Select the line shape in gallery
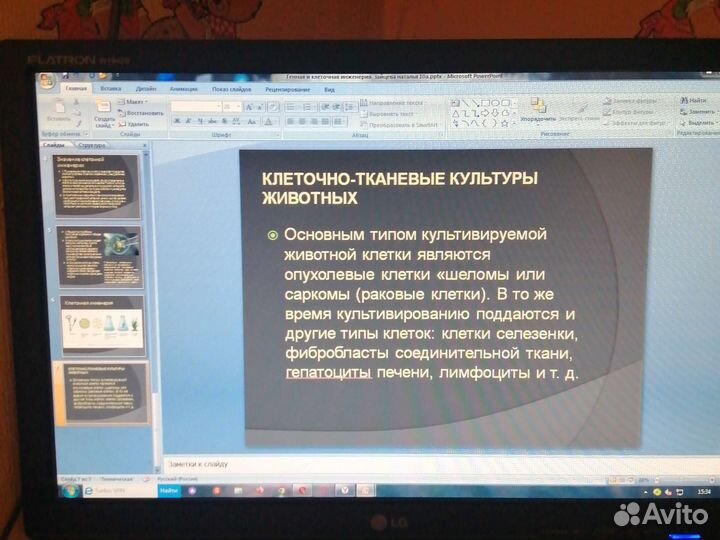Screen dimensions: 720x540 click(466, 103)
